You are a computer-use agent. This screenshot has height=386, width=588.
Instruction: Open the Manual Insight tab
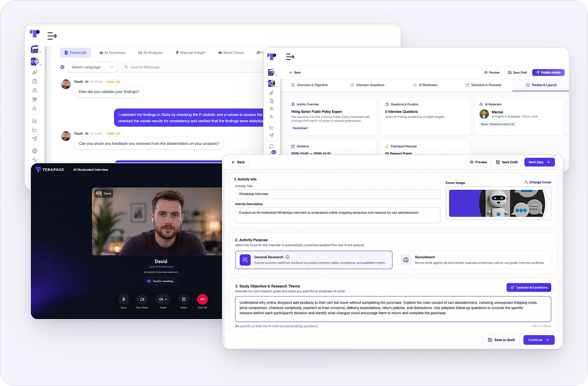point(190,53)
